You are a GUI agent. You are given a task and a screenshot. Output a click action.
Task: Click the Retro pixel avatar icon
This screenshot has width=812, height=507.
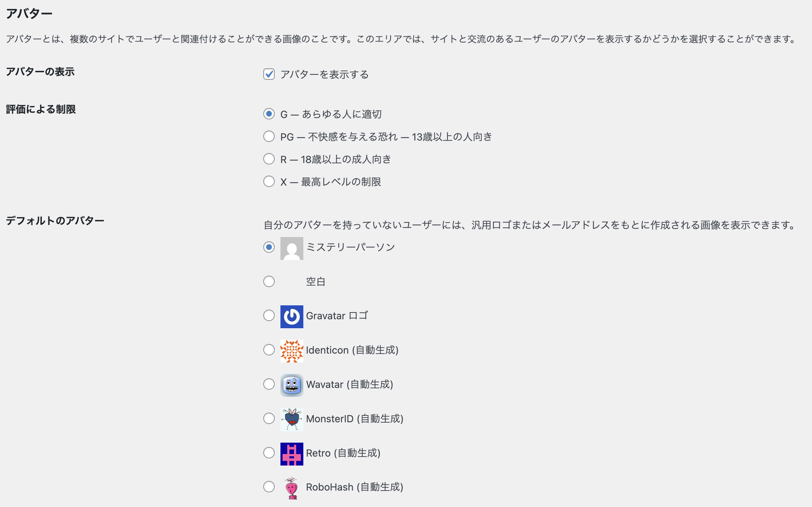pos(292,454)
